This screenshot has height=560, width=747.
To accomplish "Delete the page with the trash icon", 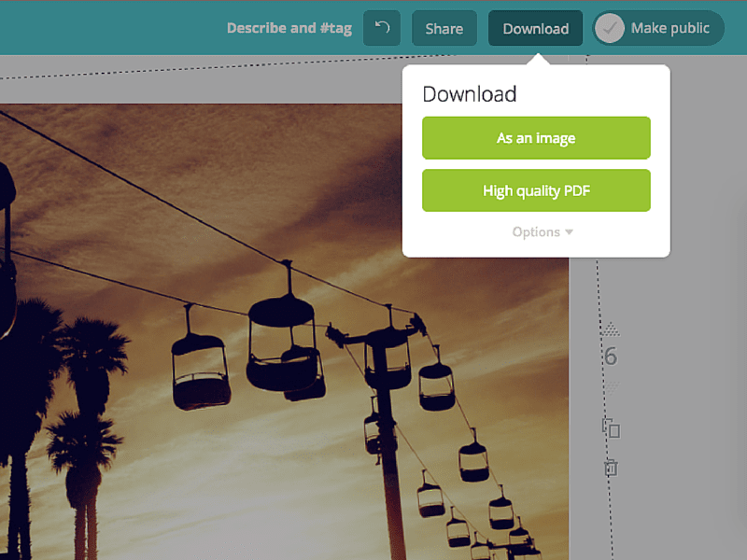I will pyautogui.click(x=611, y=466).
